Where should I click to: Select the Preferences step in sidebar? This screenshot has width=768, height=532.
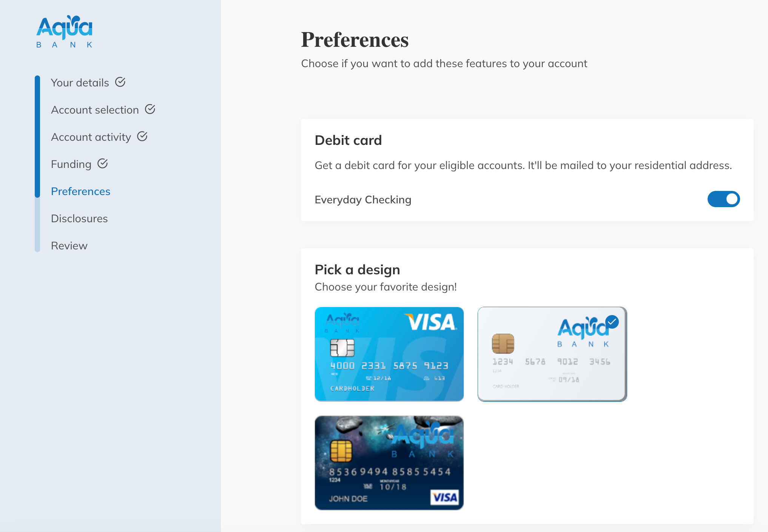[x=80, y=191]
